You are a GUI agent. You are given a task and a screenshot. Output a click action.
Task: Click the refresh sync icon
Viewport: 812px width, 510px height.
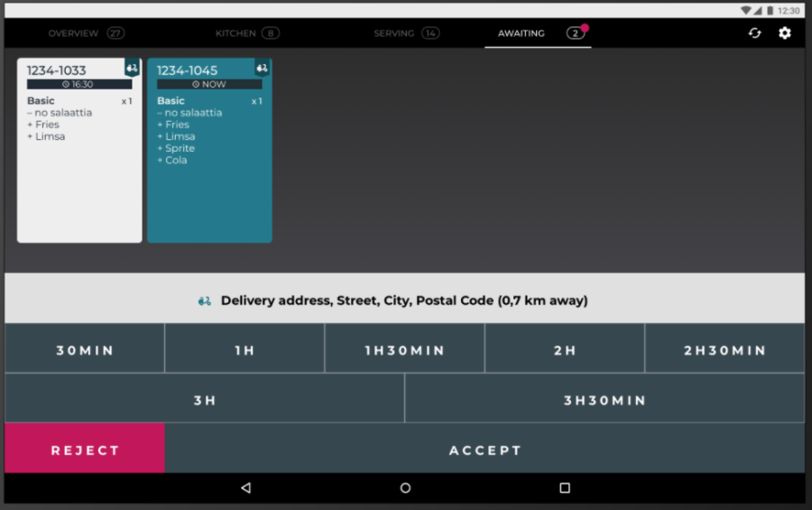(x=754, y=33)
